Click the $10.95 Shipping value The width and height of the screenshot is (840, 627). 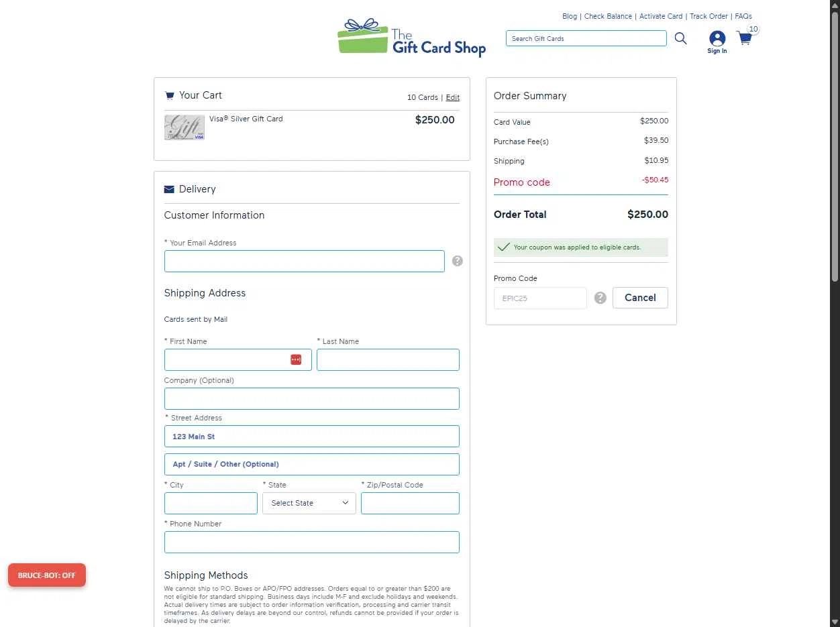pyautogui.click(x=656, y=160)
